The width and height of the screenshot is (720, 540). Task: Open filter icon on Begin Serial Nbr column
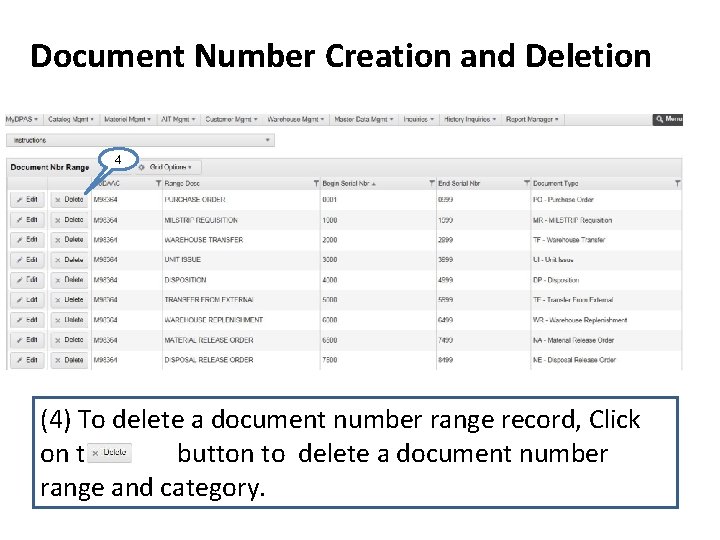pos(432,183)
